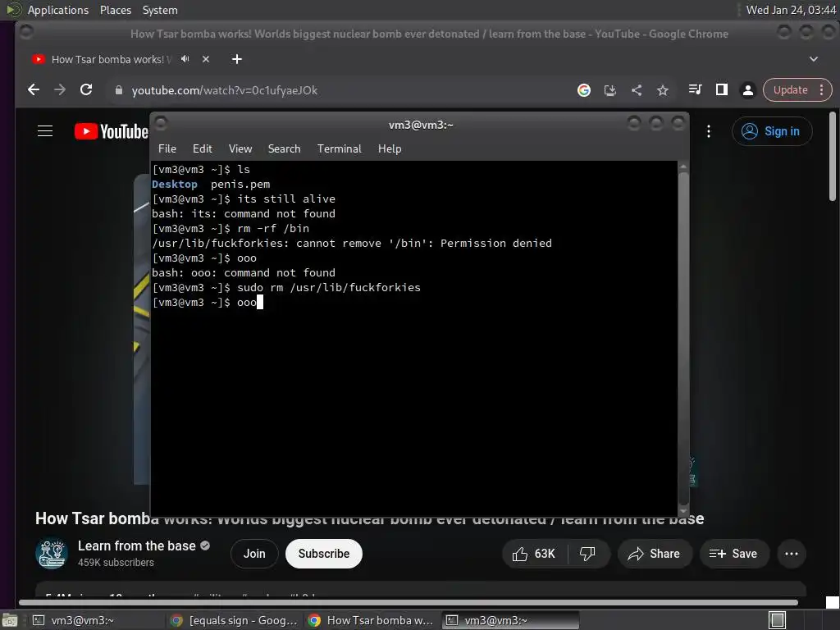
Task: Click the terminal window menu button on the title bar
Action: point(161,124)
